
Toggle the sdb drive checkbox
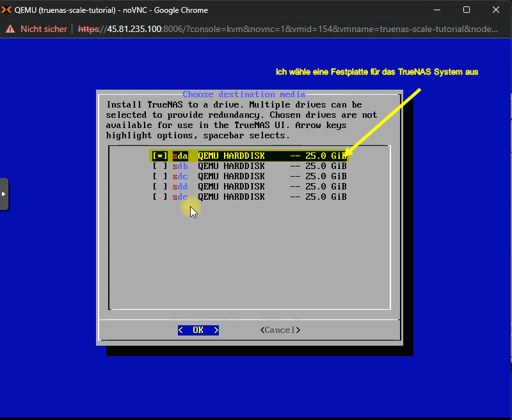[x=160, y=166]
